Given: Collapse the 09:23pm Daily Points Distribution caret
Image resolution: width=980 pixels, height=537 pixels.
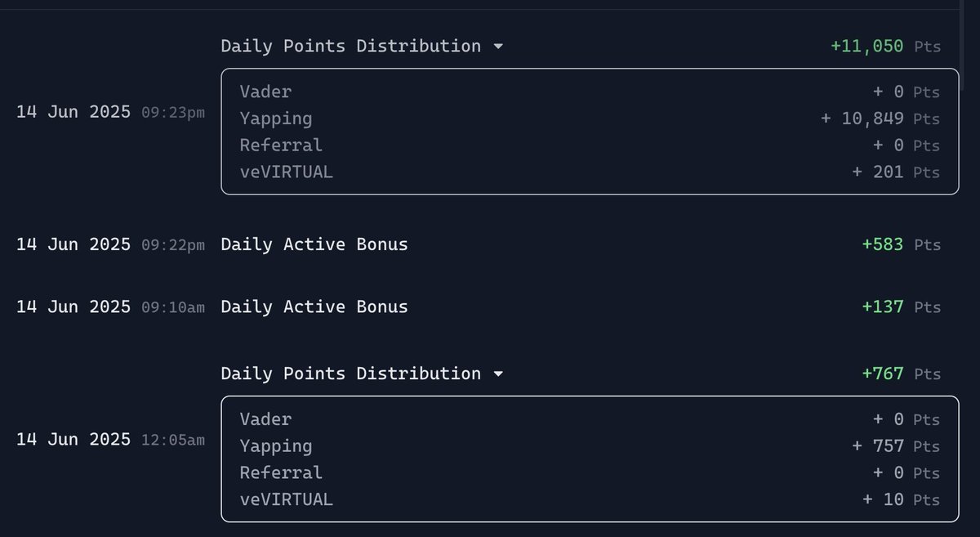Looking at the screenshot, I should tap(498, 47).
